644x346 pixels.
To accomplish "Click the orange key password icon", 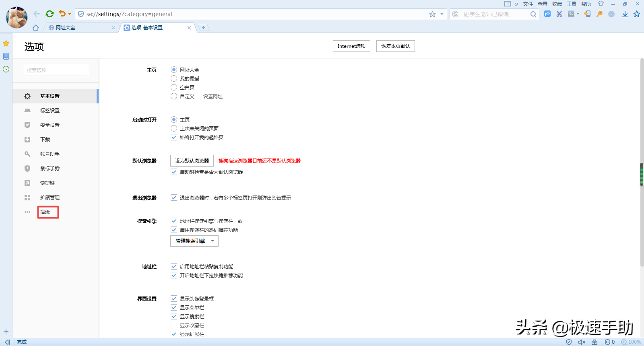I will coord(599,14).
